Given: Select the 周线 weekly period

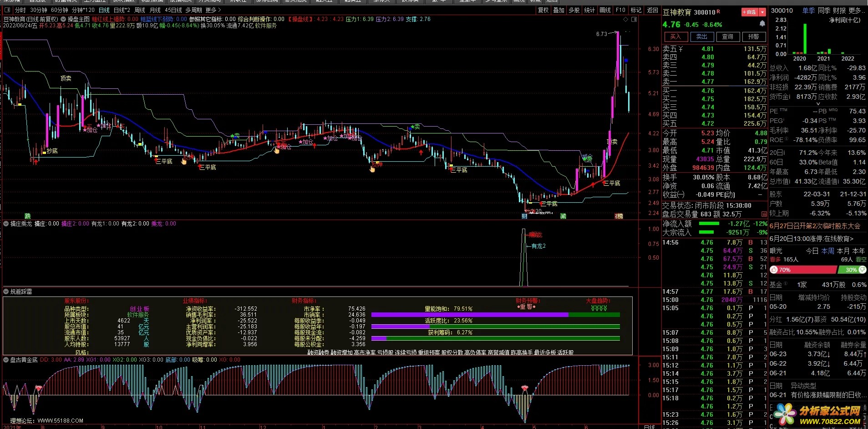Looking at the screenshot, I should pos(140,10).
